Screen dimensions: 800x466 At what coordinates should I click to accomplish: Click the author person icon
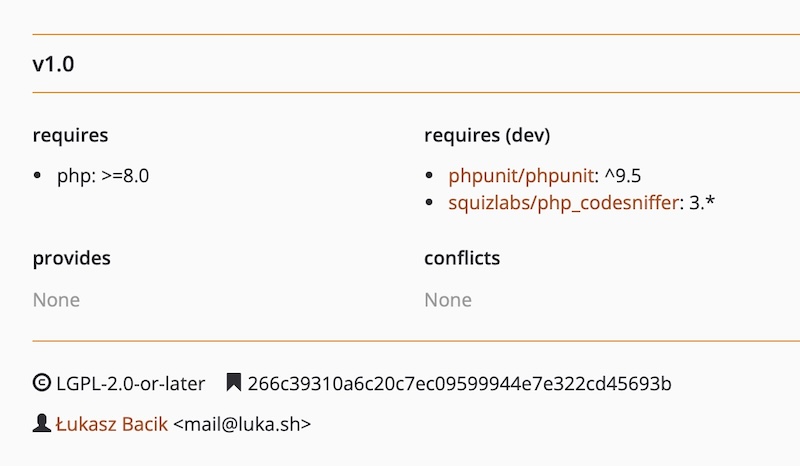(42, 424)
